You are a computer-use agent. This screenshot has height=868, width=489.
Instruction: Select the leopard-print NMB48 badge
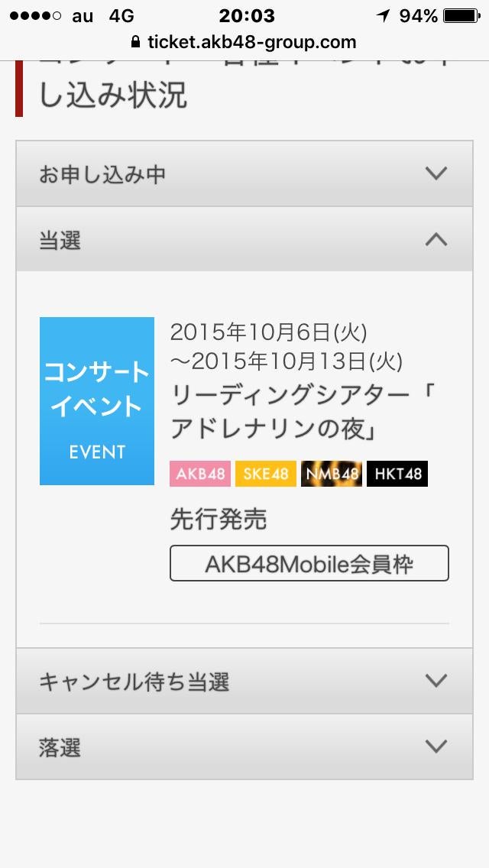click(332, 474)
